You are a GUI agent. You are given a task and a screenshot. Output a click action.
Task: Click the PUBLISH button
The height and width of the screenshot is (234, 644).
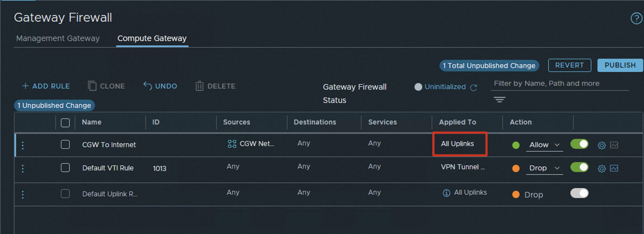pos(620,65)
